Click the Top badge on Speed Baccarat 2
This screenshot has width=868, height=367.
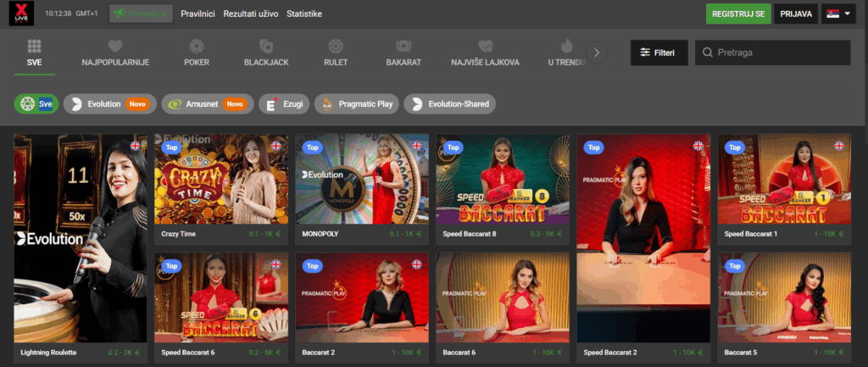[x=594, y=147]
